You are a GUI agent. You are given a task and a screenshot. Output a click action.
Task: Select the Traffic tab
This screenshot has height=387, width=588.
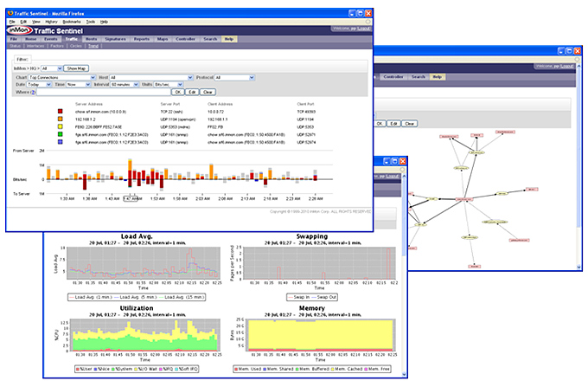[71, 39]
